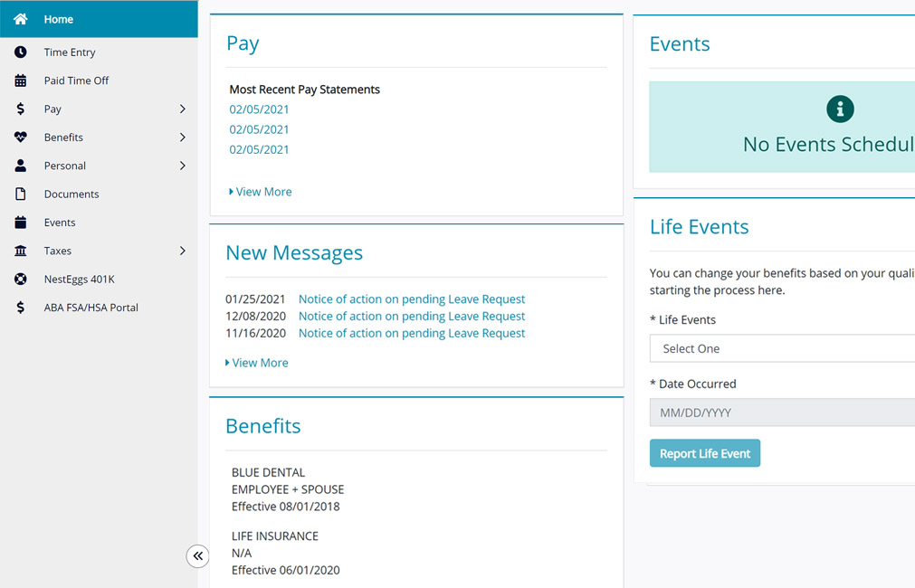Expand the Personal submenu chevron
Screen dimensions: 915x588
pos(183,166)
